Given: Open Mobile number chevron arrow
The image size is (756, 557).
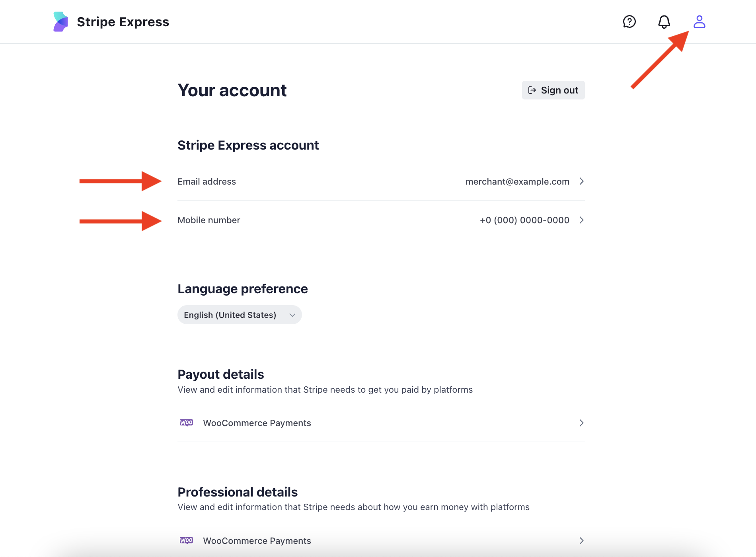Looking at the screenshot, I should tap(581, 220).
